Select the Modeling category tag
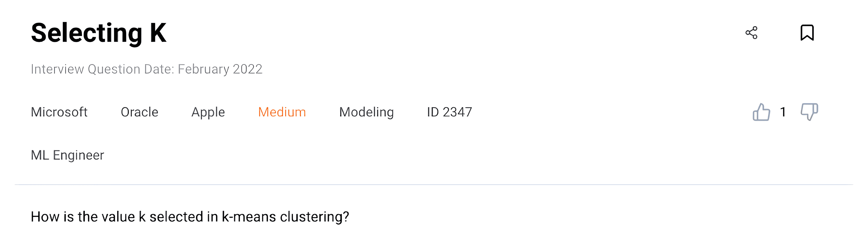The height and width of the screenshot is (243, 868). tap(366, 112)
